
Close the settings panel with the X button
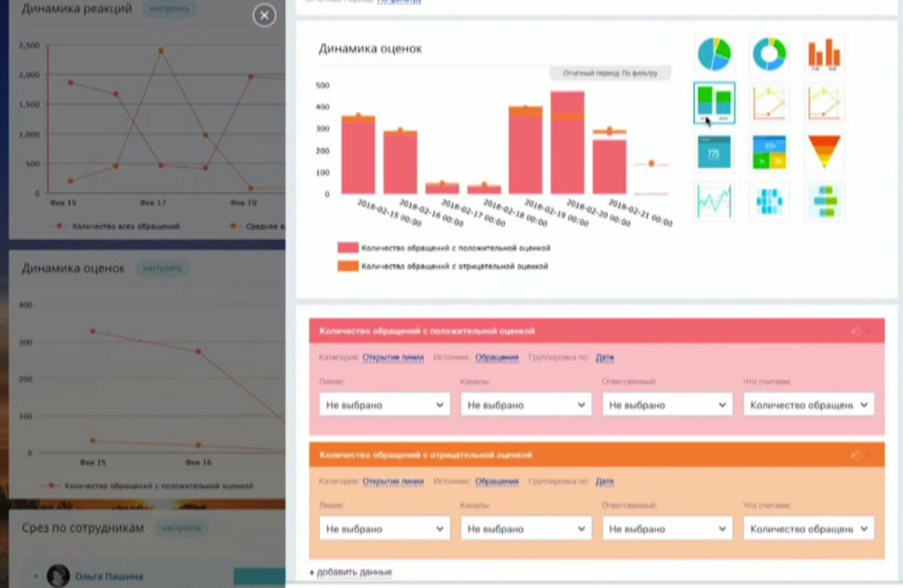[264, 16]
